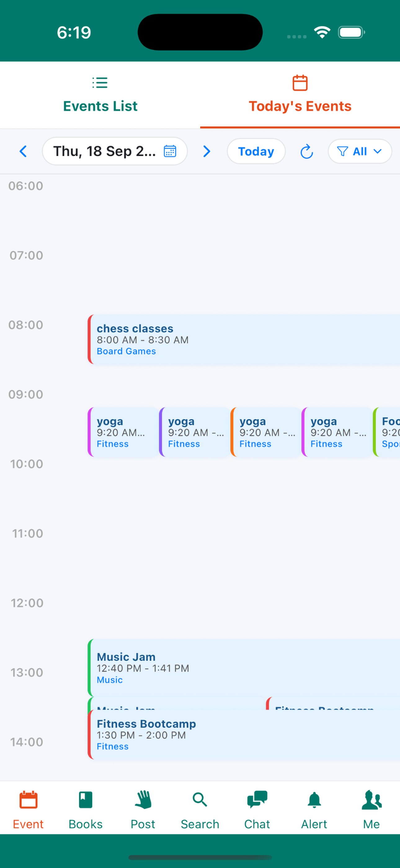Screen dimensions: 400x868
Task: Select the Event tab in bottom bar
Action: tap(28, 809)
